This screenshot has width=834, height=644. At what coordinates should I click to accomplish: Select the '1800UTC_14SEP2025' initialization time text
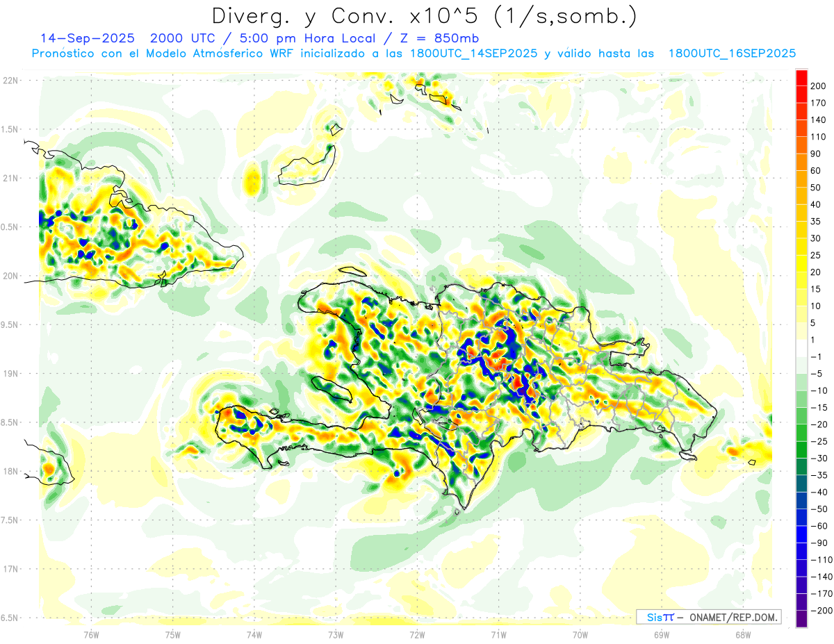(x=474, y=53)
